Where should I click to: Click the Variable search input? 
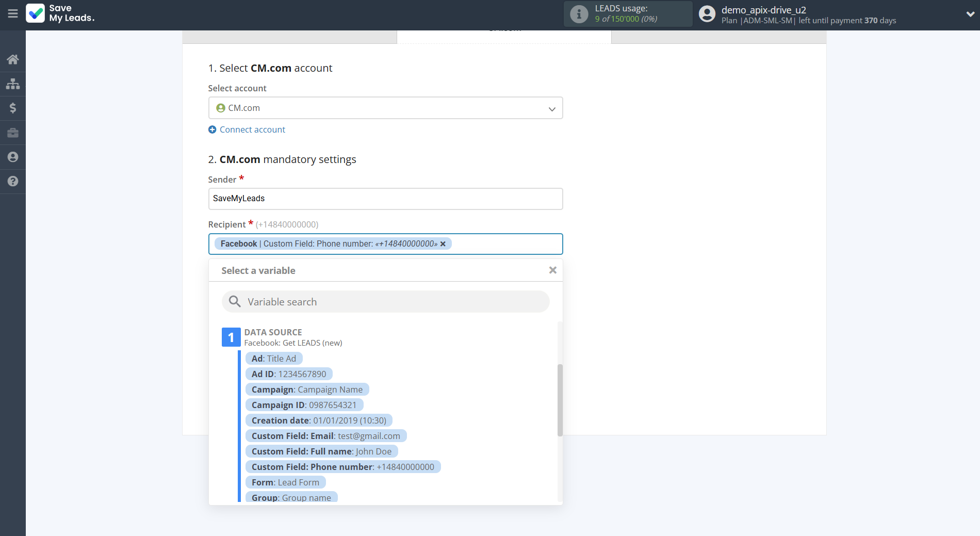point(385,301)
